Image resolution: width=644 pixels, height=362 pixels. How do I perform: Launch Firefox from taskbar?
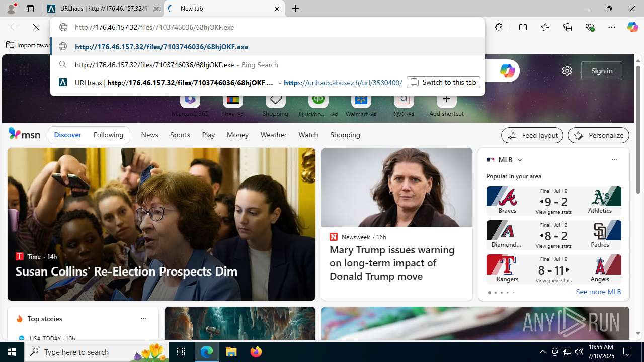click(x=256, y=352)
